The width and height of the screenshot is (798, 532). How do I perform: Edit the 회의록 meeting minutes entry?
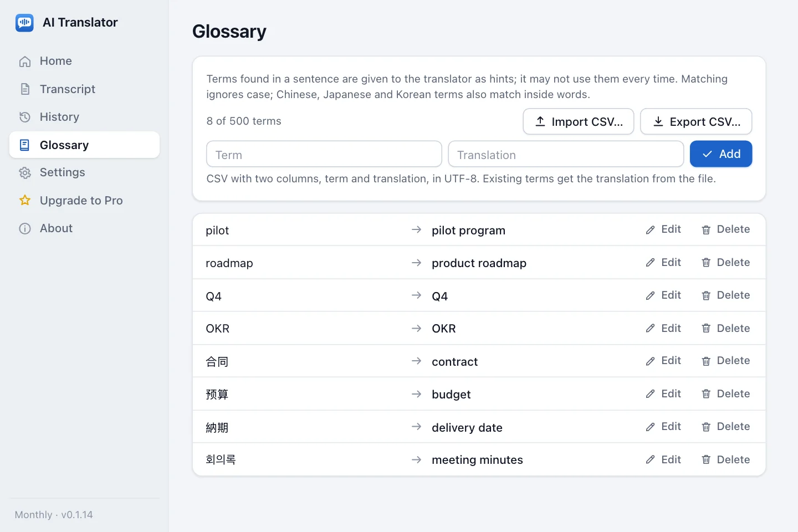663,459
